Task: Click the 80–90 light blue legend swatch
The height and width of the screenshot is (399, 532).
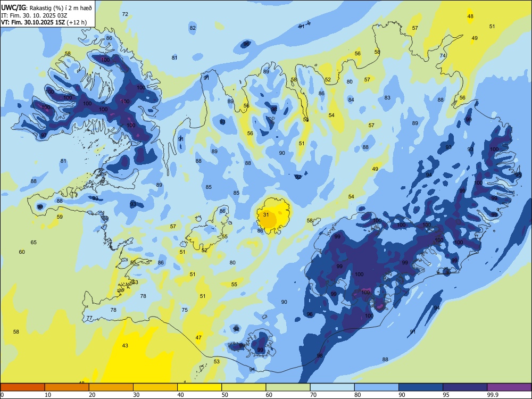Action: click(x=377, y=387)
